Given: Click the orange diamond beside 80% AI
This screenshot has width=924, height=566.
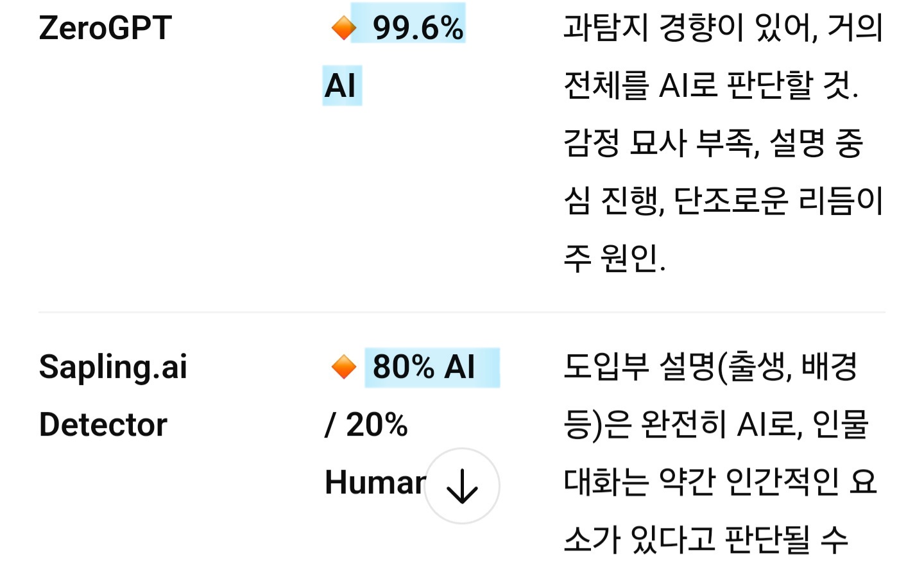Looking at the screenshot, I should tap(343, 367).
